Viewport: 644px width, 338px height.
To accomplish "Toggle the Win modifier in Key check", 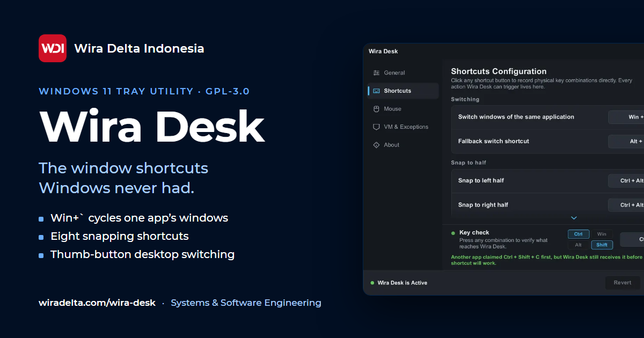I will (602, 234).
